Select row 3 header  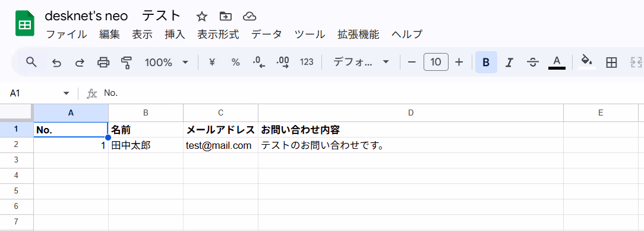(17, 160)
